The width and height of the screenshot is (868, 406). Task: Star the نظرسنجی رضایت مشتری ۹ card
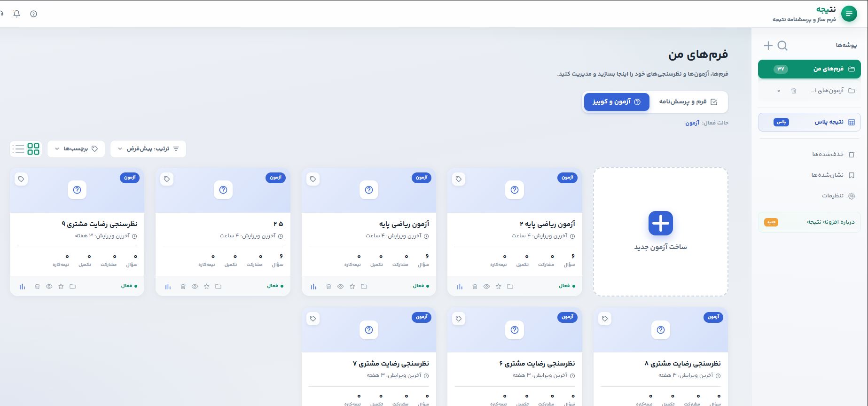click(61, 286)
